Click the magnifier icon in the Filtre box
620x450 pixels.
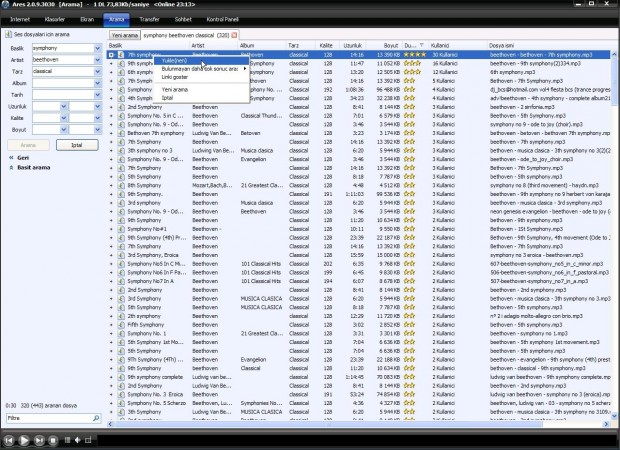click(96, 418)
